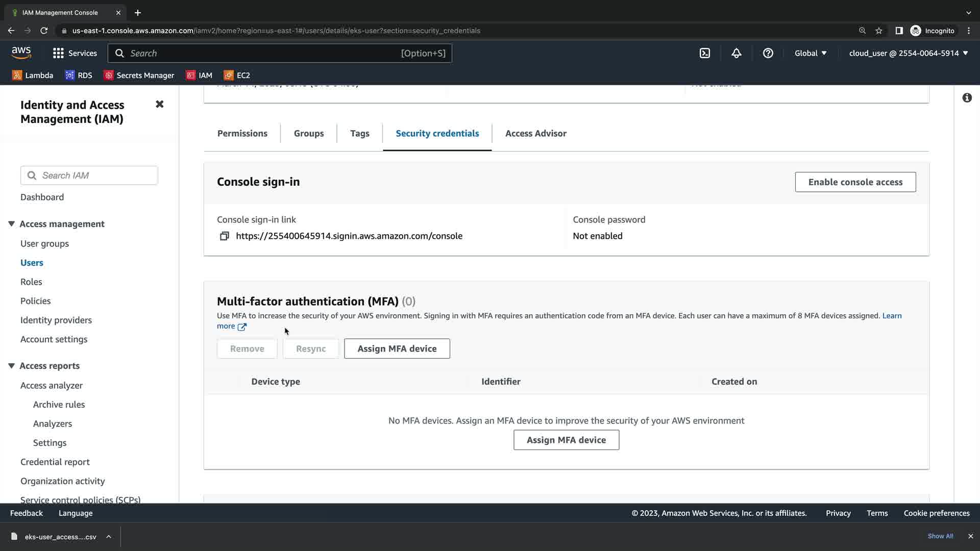Open the AWS CloudShell icon

pos(705,53)
